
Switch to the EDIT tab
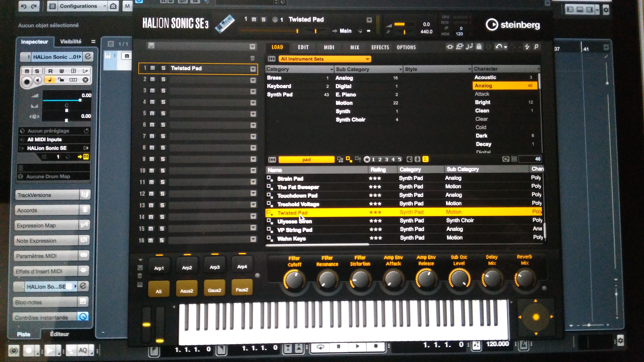[303, 47]
